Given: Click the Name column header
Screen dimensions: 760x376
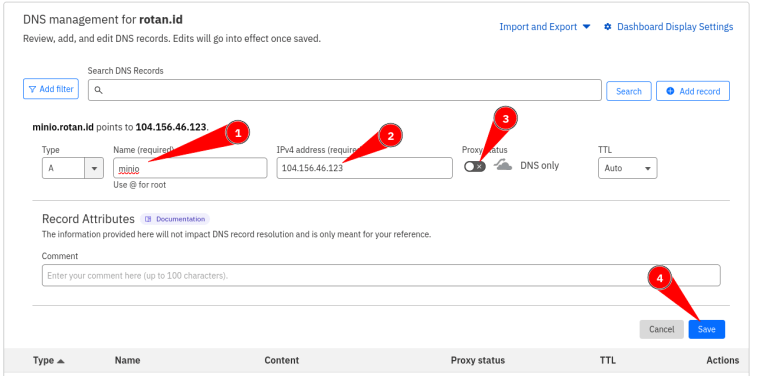Looking at the screenshot, I should [x=127, y=360].
